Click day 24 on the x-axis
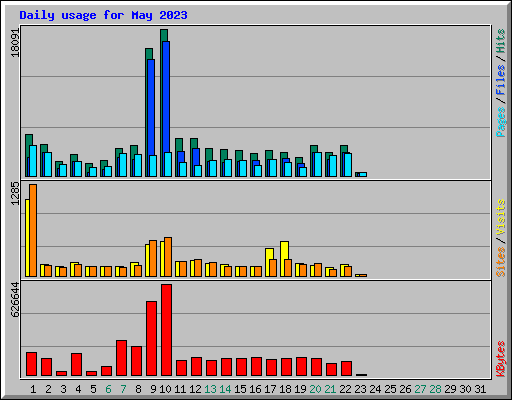512x400 pixels. [375, 389]
